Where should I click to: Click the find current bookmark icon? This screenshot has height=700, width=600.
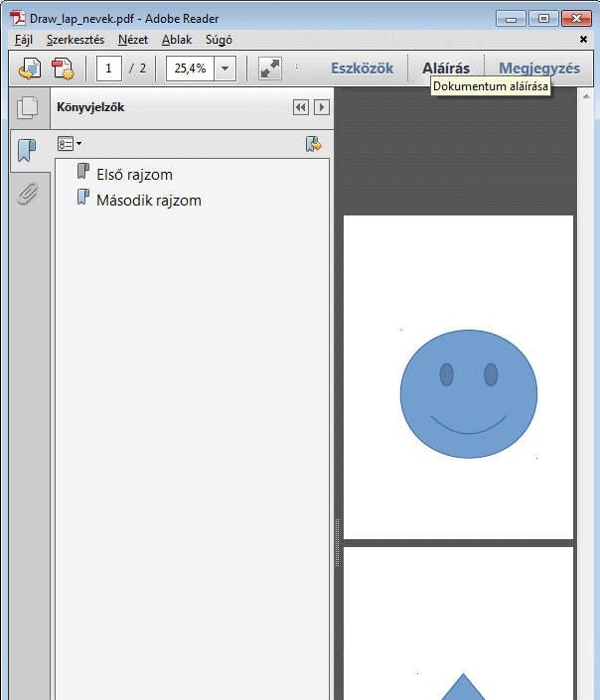(314, 144)
